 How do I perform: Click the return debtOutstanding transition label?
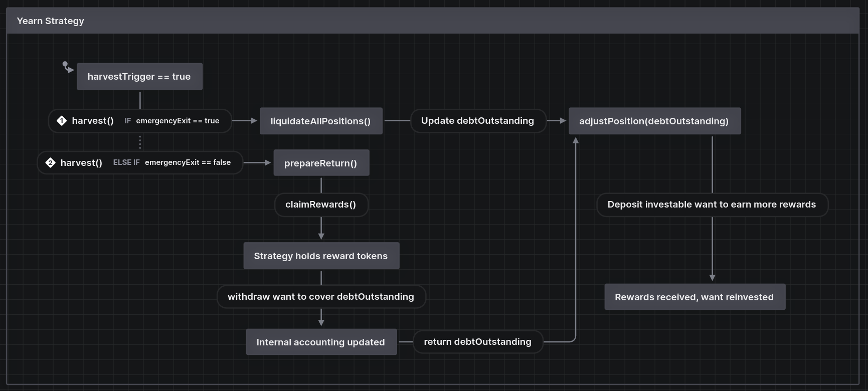(478, 342)
